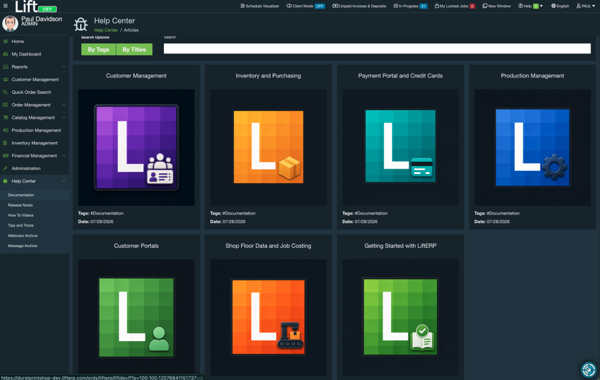The height and width of the screenshot is (380, 600).
Task: Change the English language setting
Action: click(x=560, y=6)
